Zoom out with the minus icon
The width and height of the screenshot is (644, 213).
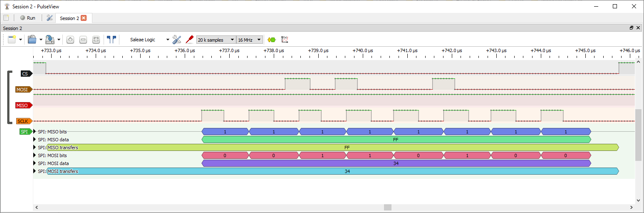click(x=83, y=40)
